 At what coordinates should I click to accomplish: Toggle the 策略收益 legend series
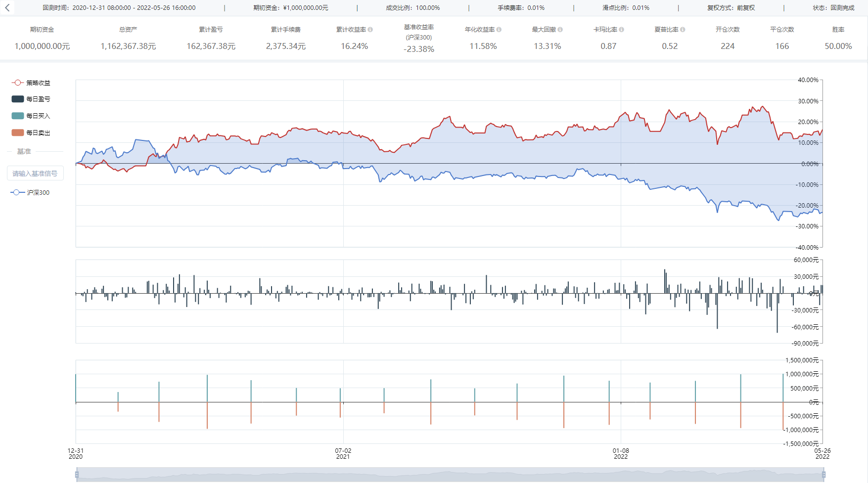(31, 83)
